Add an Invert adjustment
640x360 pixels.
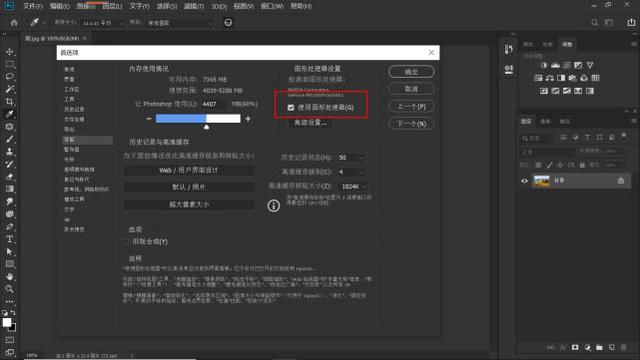(x=544, y=91)
